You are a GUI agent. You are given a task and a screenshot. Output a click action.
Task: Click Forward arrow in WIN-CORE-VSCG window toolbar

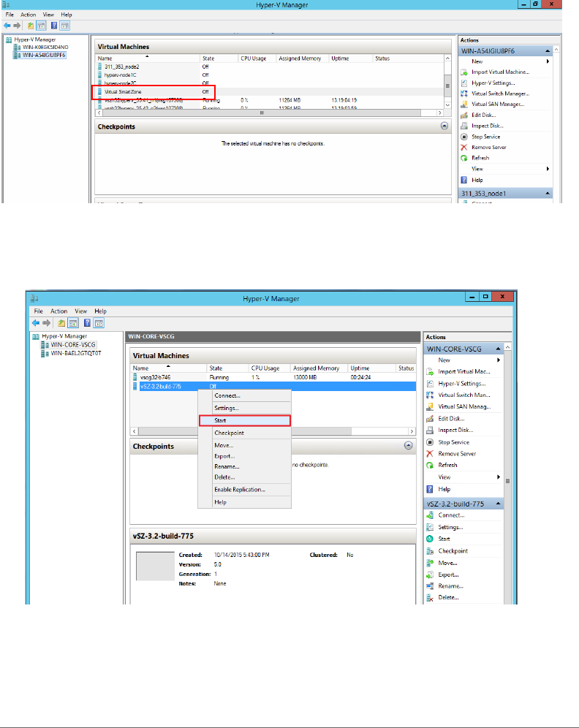pyautogui.click(x=47, y=323)
